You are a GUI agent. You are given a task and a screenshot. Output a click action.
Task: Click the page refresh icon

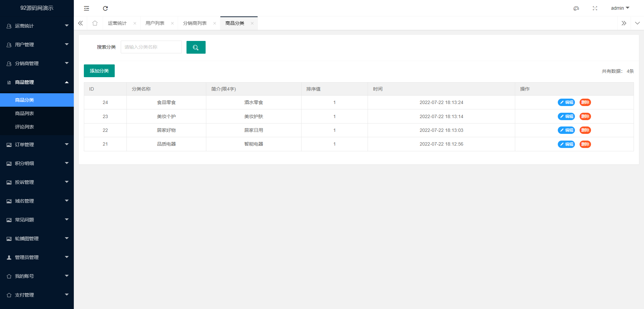point(105,8)
